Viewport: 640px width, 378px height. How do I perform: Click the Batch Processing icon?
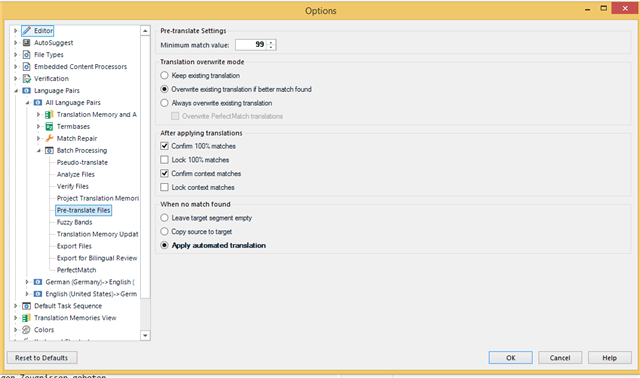tap(49, 150)
